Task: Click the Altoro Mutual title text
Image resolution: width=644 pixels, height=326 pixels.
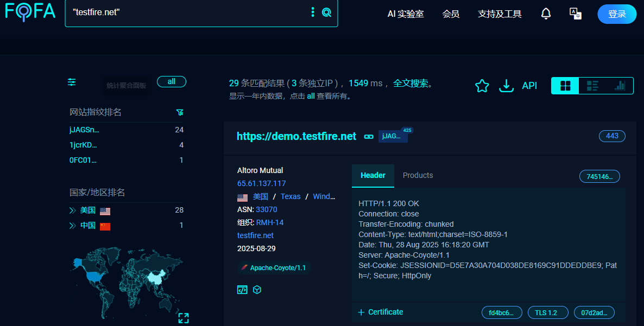Action: (260, 170)
